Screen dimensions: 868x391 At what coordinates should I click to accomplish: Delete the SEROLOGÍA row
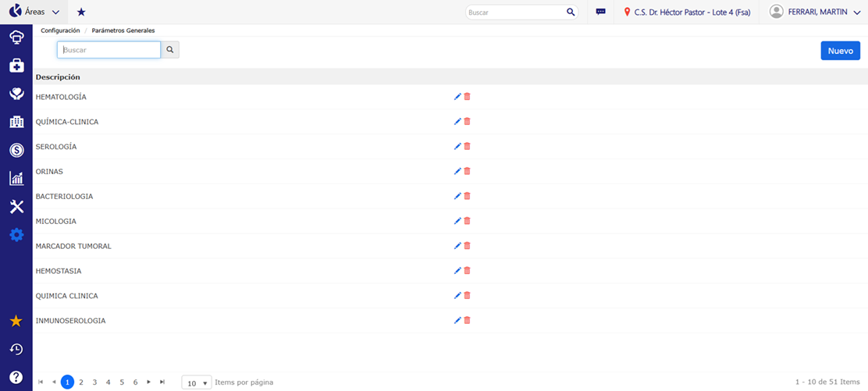467,147
